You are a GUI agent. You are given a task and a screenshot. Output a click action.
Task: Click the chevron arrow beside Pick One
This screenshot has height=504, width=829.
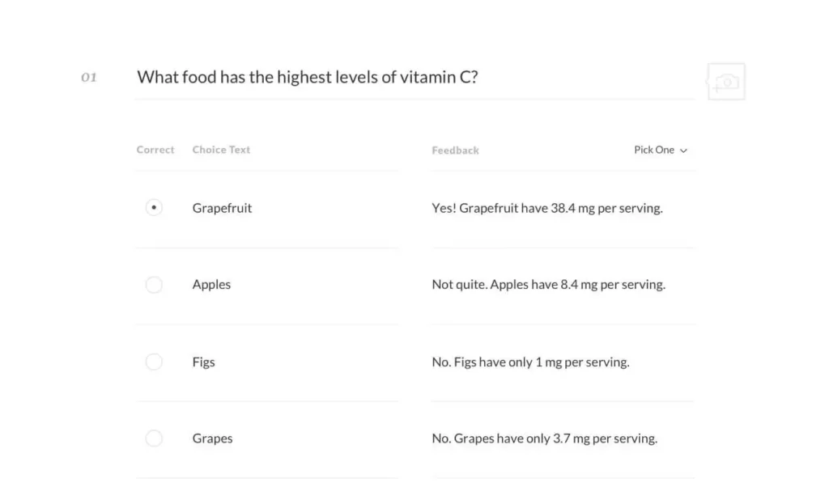[x=683, y=150]
